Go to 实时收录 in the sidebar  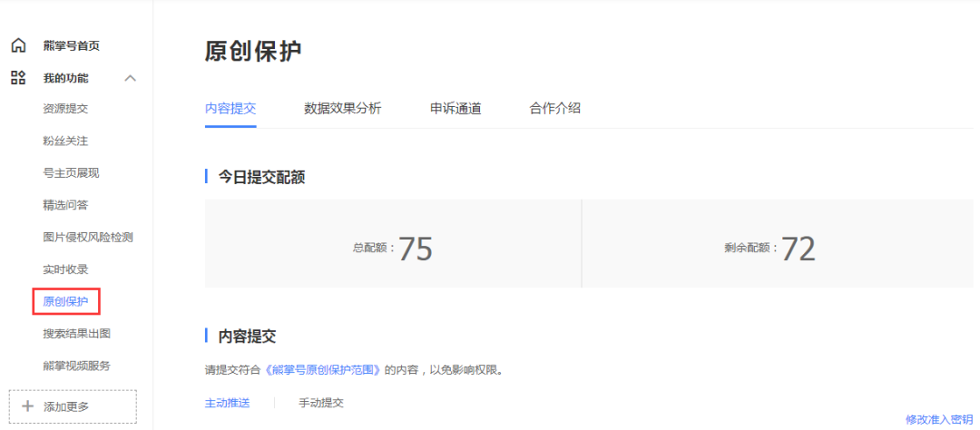tap(65, 269)
